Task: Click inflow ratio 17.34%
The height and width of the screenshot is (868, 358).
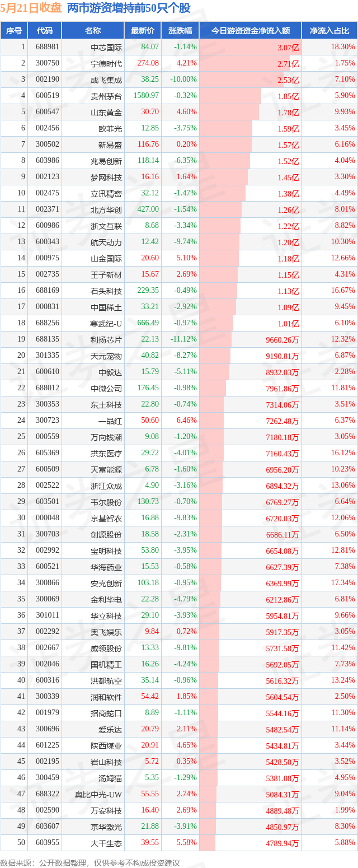Action: pos(344,583)
